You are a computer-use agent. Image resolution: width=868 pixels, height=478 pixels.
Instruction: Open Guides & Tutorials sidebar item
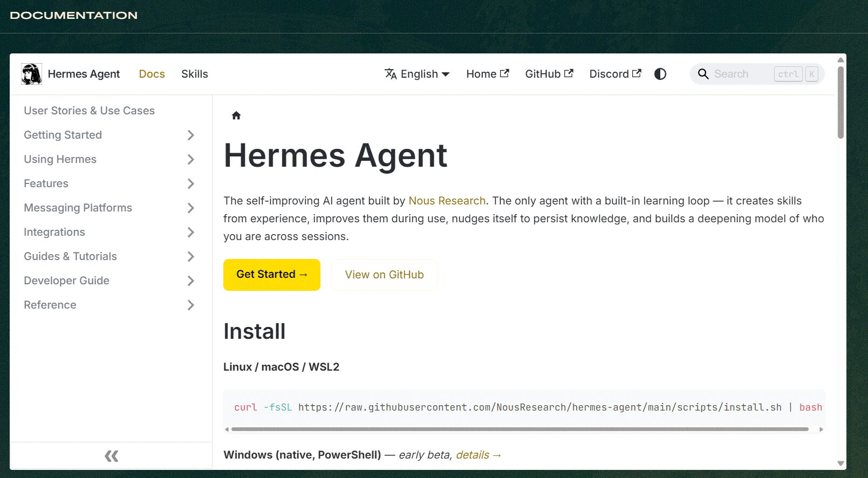coord(70,256)
